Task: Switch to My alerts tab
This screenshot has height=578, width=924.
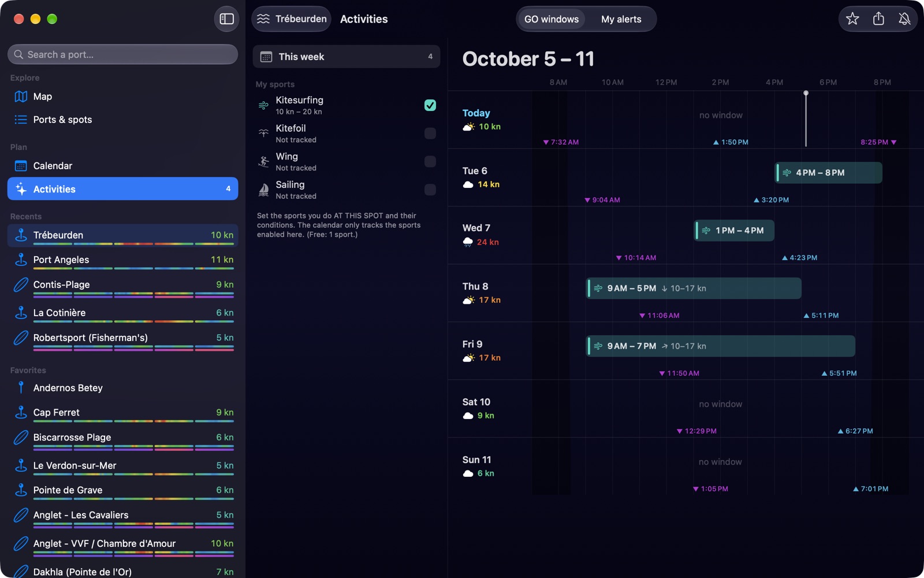Action: tap(621, 19)
